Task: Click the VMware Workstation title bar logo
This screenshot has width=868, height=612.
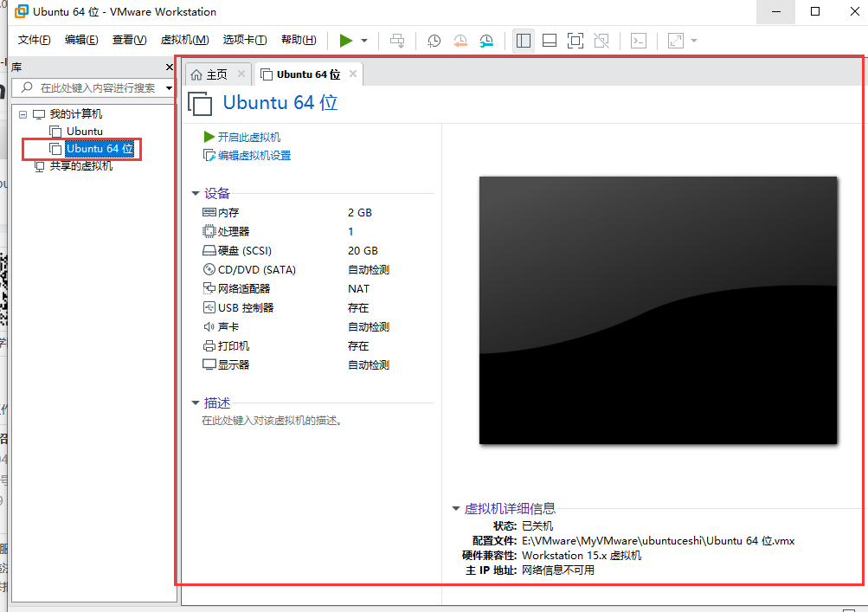Action: coord(21,11)
